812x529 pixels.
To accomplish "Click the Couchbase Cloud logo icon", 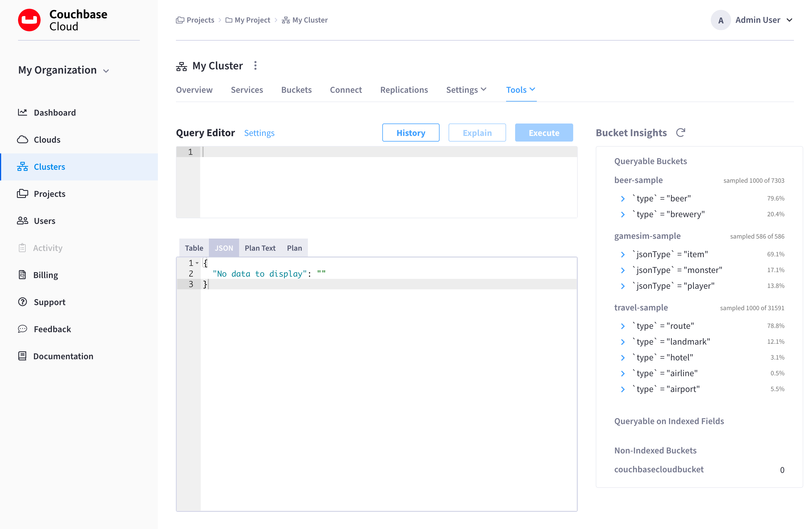I will (x=29, y=20).
